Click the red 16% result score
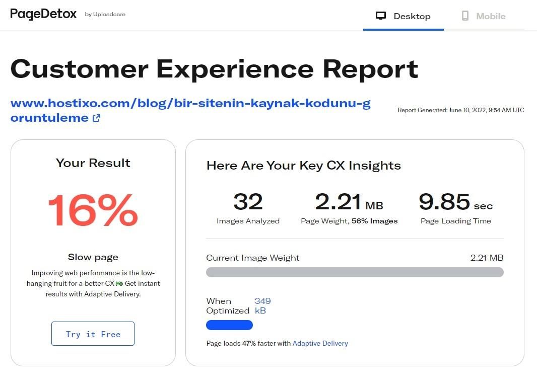 93,211
